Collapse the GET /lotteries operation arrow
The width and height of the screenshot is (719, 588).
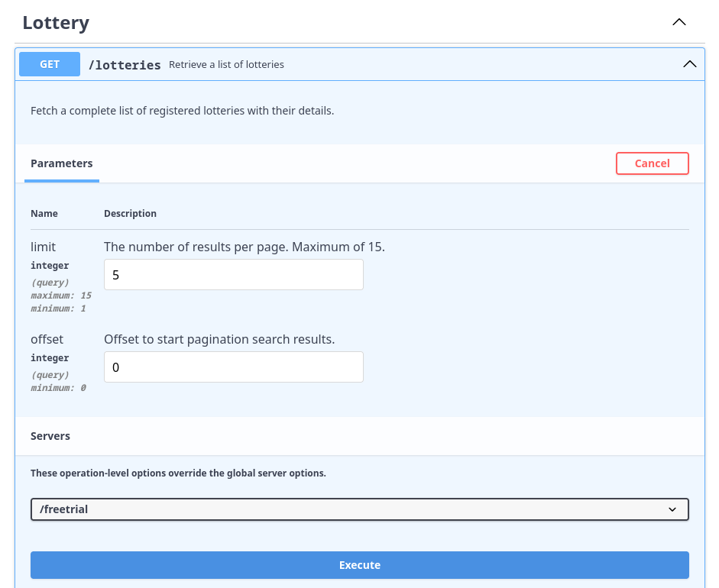tap(690, 64)
